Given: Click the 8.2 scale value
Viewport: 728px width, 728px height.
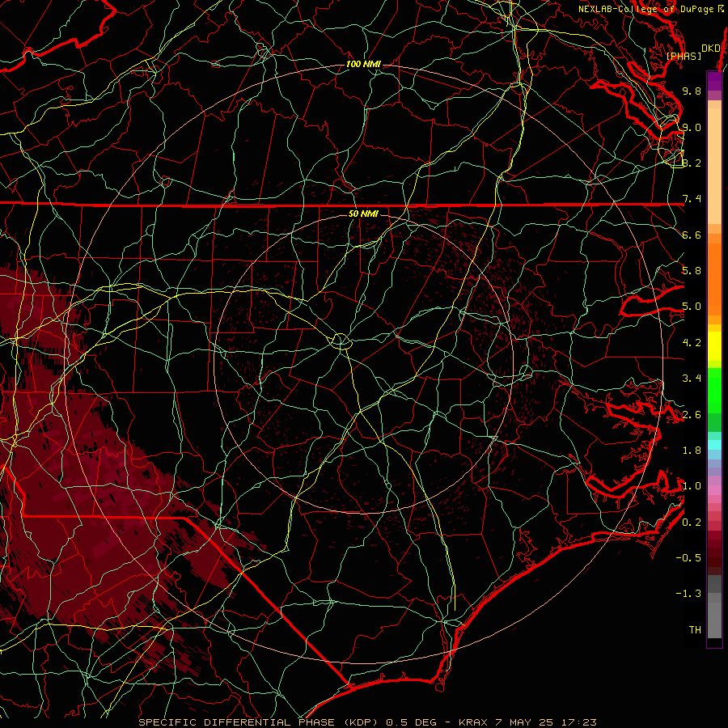Looking at the screenshot, I should tap(692, 163).
